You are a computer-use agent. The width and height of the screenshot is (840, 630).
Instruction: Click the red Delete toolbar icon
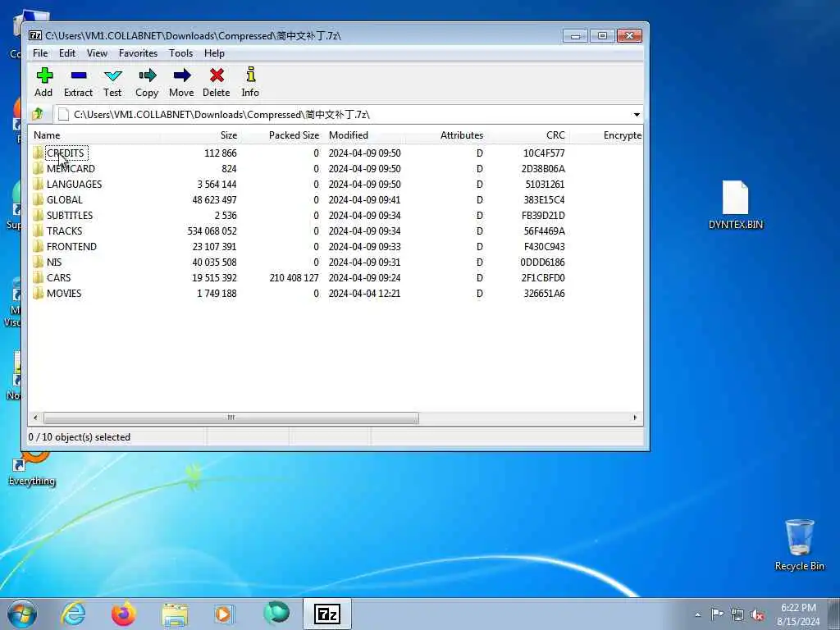217,75
